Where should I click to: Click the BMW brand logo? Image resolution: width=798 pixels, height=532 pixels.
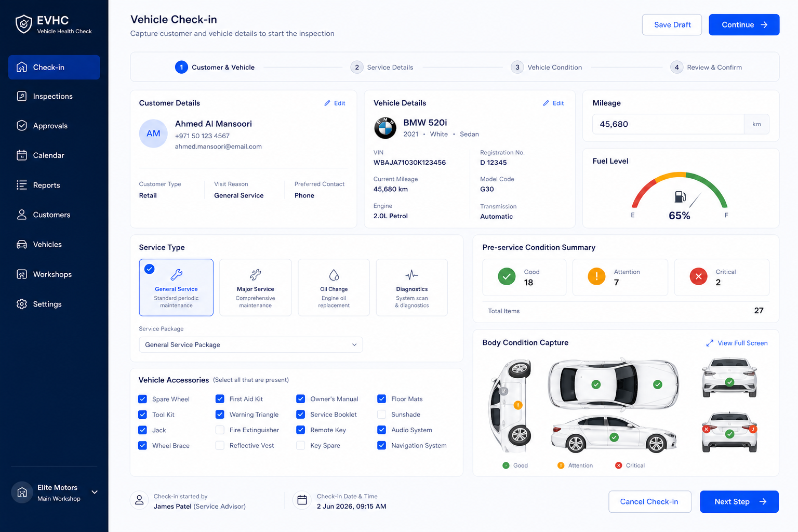click(x=385, y=128)
